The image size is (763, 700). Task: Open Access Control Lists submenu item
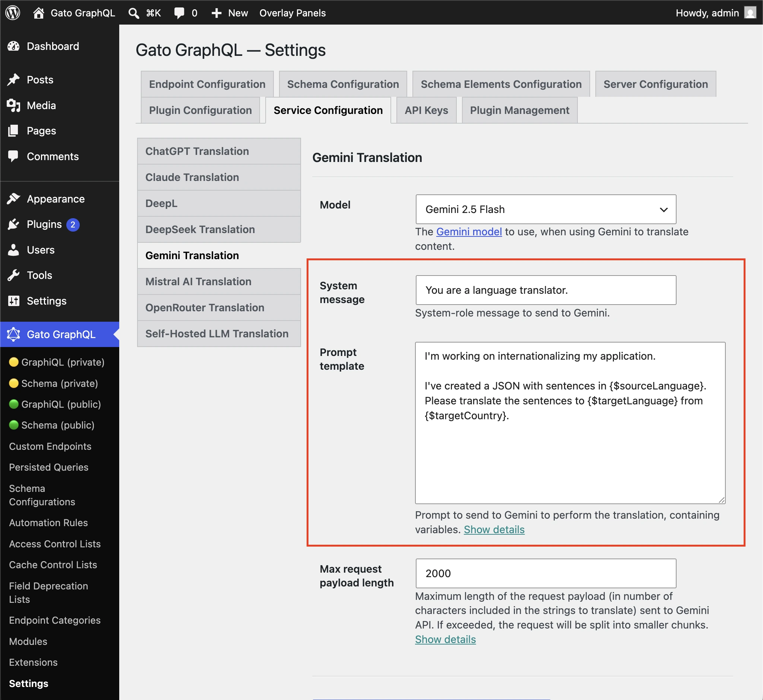tap(55, 544)
